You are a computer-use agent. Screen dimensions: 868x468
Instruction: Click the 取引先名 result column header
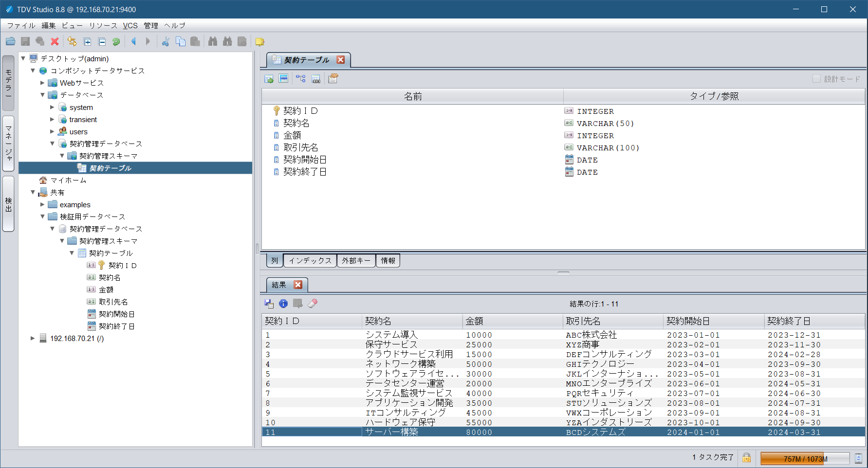[x=613, y=321]
